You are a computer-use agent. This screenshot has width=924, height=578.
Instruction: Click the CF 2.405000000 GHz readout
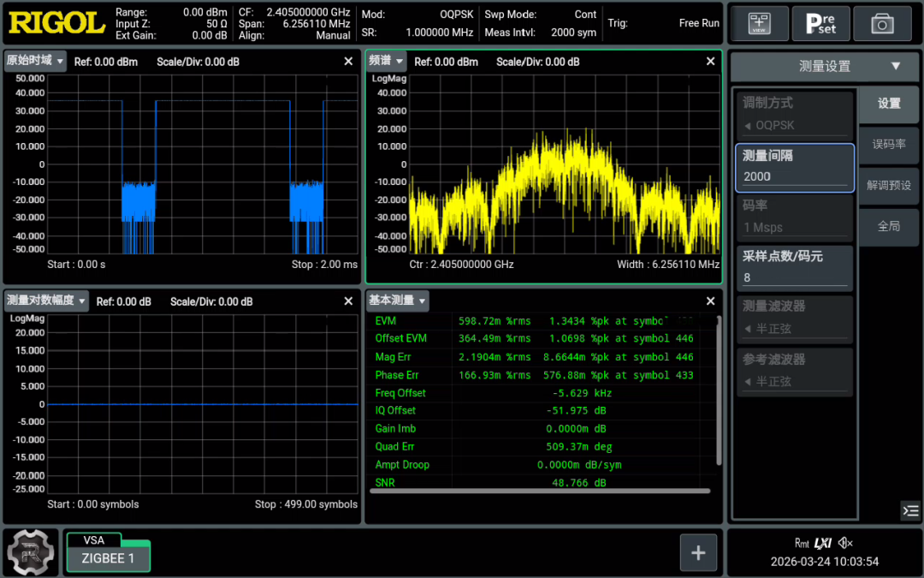[294, 12]
